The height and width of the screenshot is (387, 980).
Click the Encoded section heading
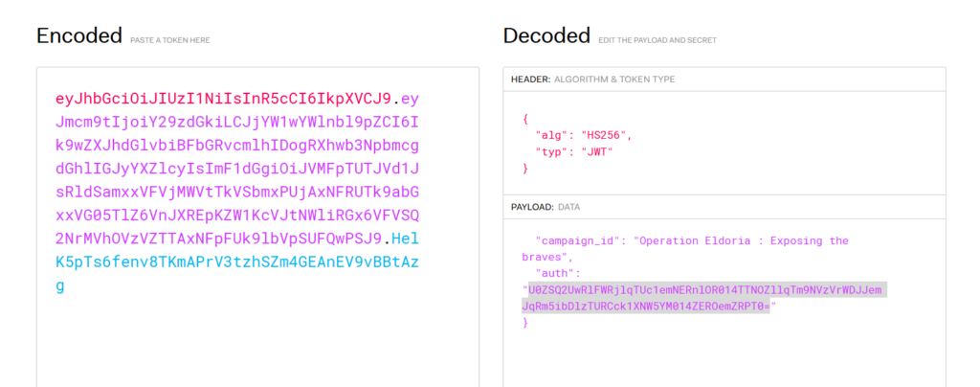78,35
